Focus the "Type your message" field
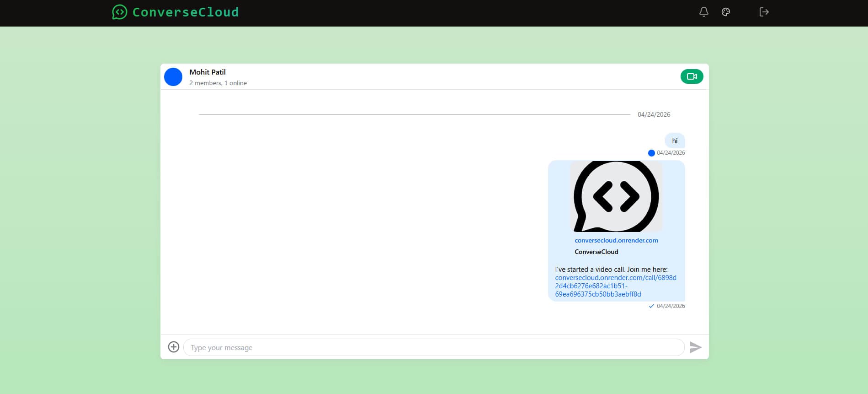868x394 pixels. (433, 347)
